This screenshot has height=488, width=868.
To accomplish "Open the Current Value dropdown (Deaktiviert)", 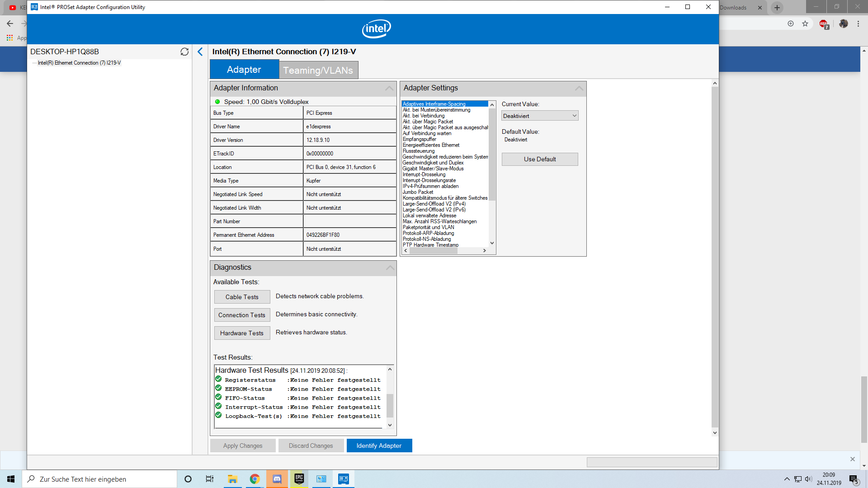I will [x=540, y=116].
